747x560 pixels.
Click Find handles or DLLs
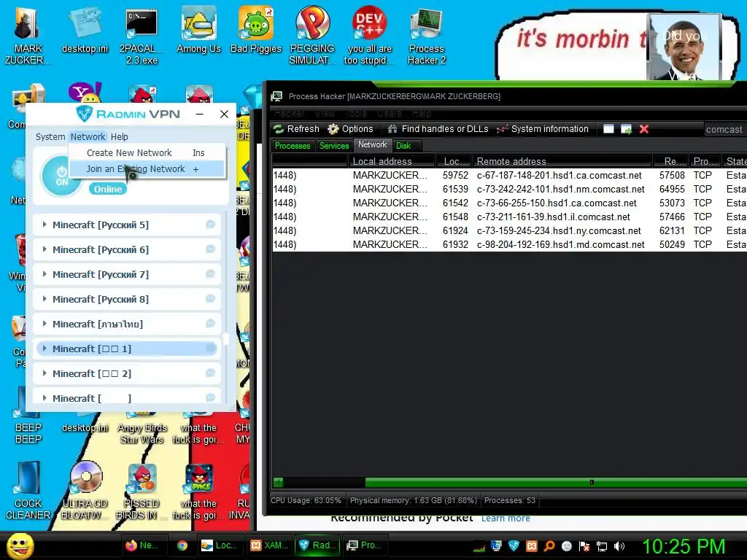tap(438, 129)
